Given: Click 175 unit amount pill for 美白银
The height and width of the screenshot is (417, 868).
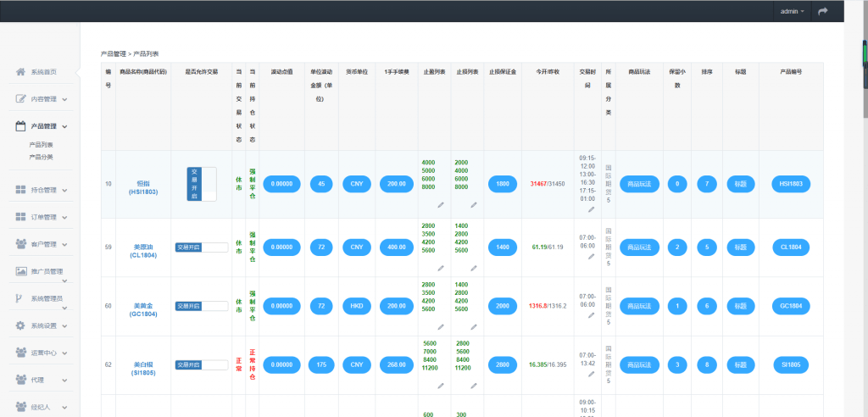Looking at the screenshot, I should coord(321,364).
